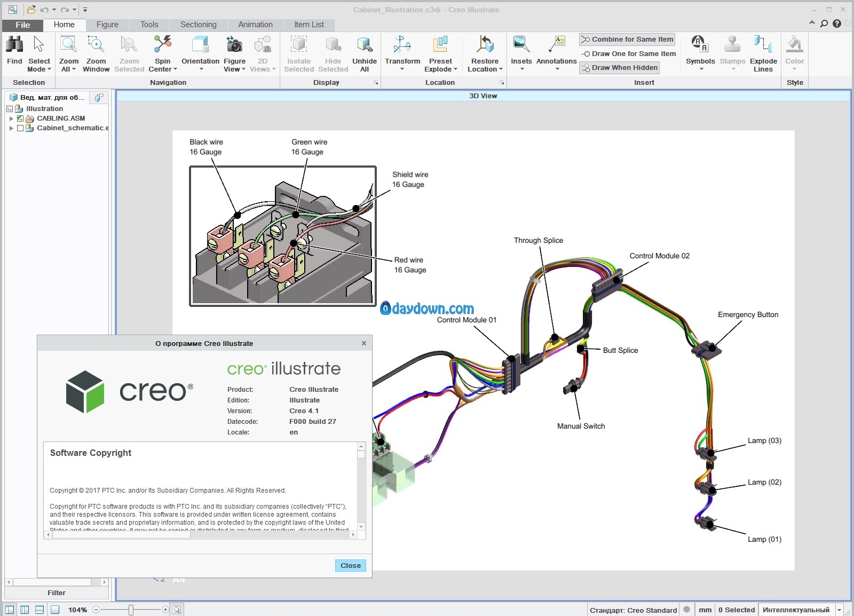Click the zoom out minus button

pos(96,610)
